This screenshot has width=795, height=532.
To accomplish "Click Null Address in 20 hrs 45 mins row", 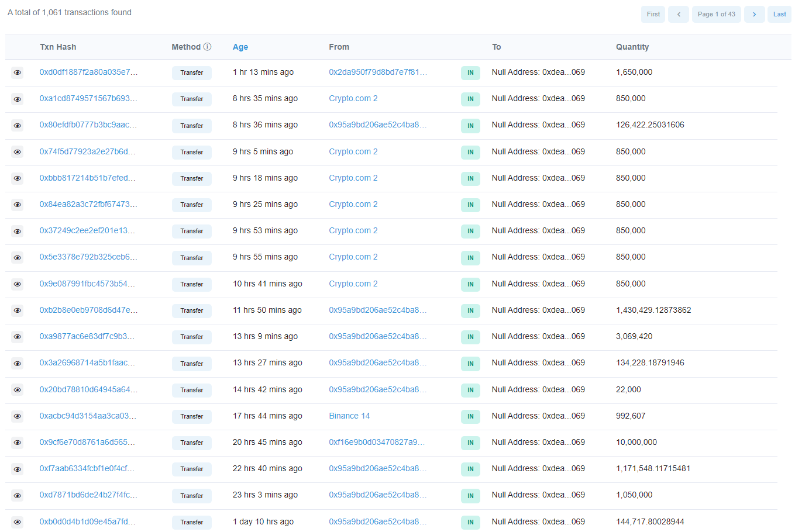I will 538,442.
